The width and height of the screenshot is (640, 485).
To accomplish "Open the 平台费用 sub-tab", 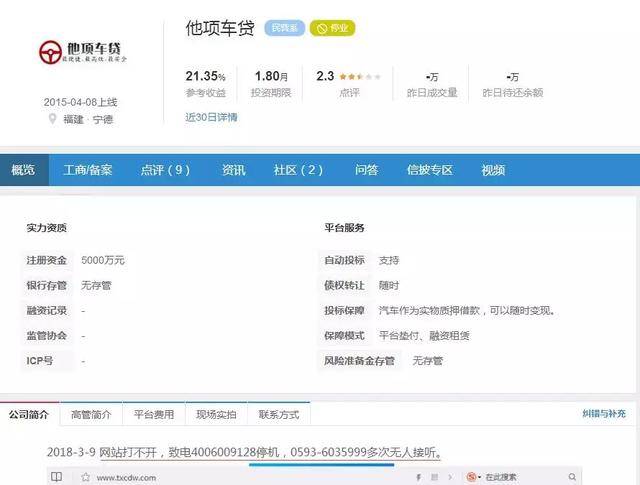I will point(154,415).
